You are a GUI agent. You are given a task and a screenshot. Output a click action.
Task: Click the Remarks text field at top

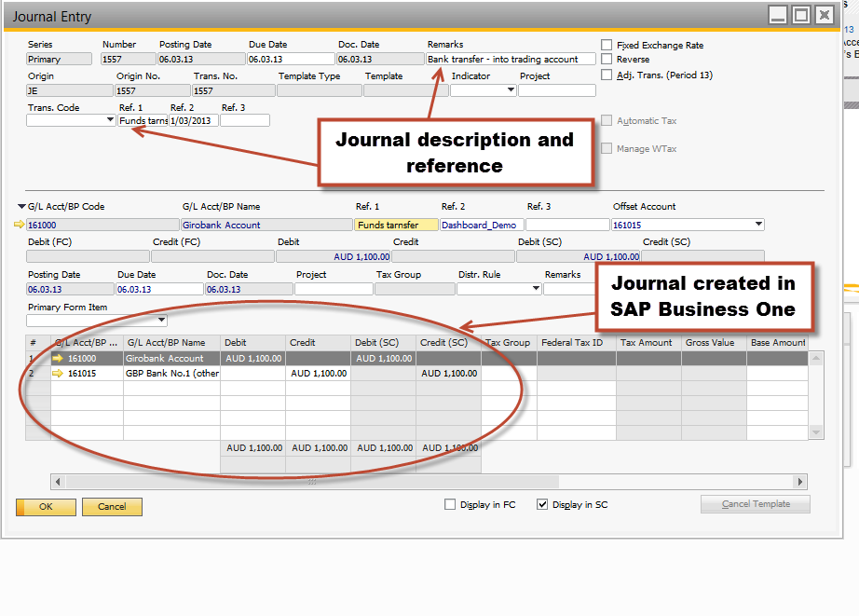point(511,59)
